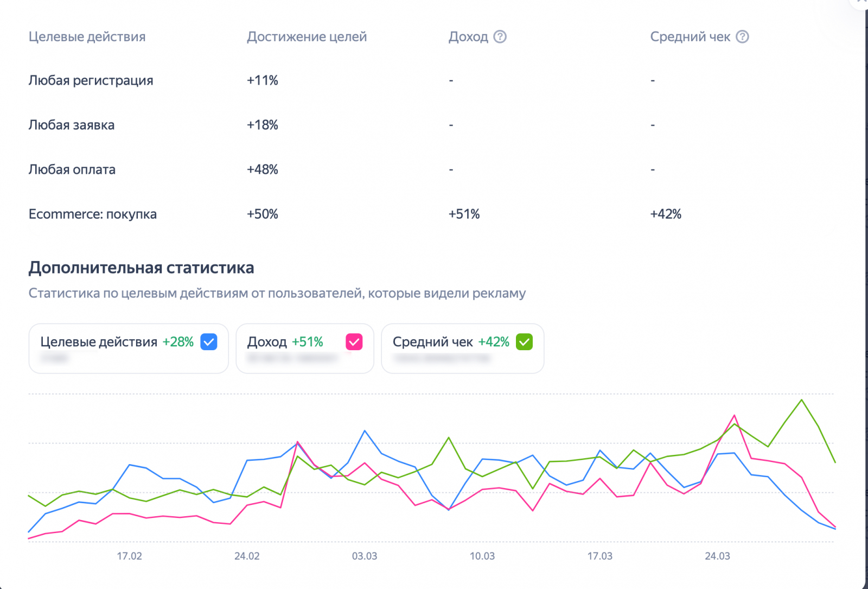Select the Любая оплата row
868x589 pixels.
[x=72, y=169]
